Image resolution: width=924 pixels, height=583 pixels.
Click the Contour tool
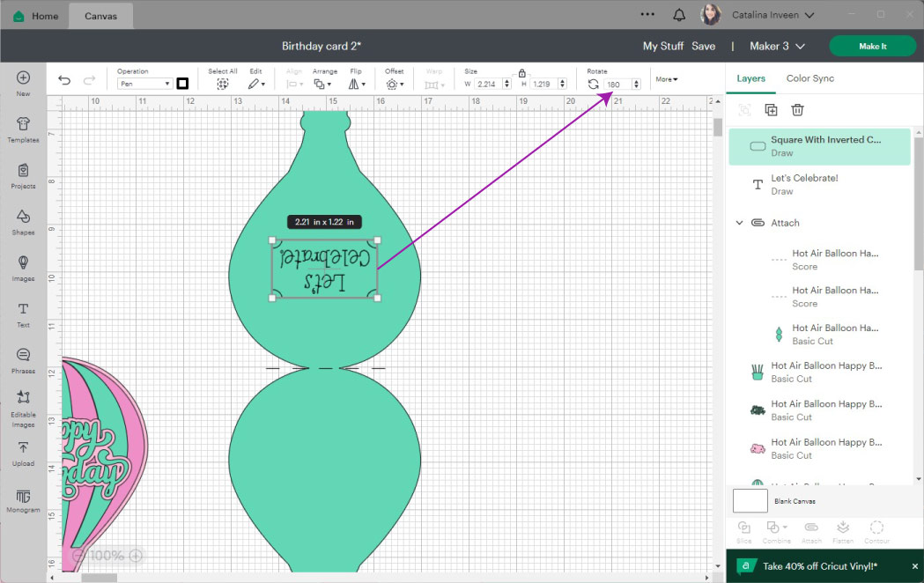pyautogui.click(x=876, y=532)
